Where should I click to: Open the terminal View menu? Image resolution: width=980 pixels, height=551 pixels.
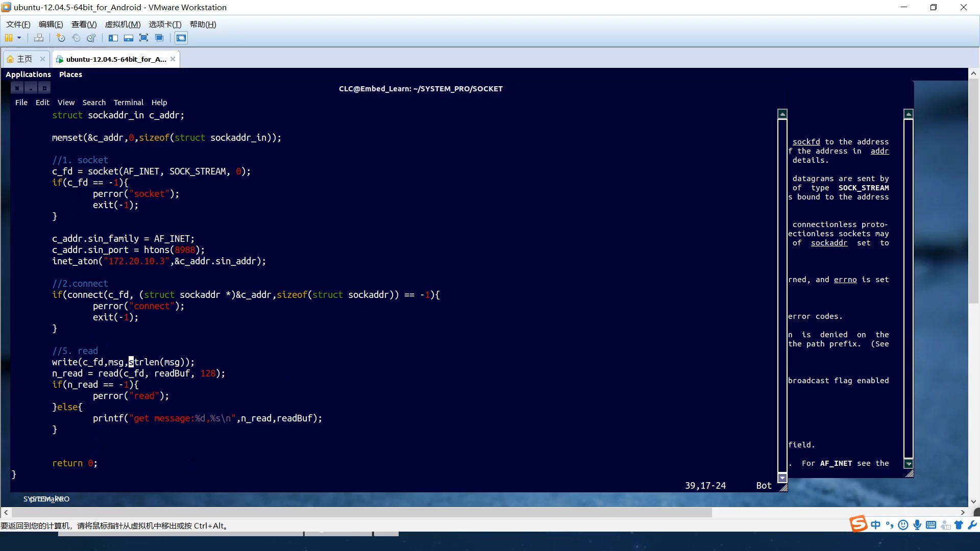point(66,103)
